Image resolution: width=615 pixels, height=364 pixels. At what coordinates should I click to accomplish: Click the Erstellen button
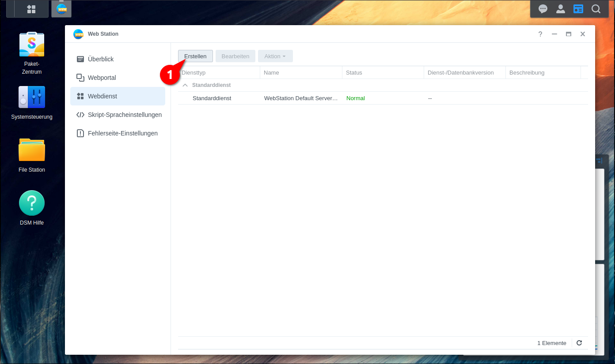click(195, 56)
